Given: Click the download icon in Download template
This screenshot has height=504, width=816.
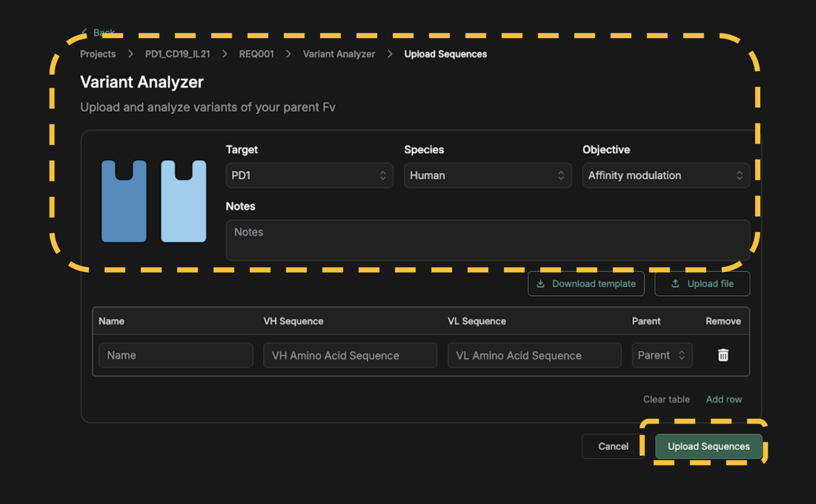Looking at the screenshot, I should [540, 284].
